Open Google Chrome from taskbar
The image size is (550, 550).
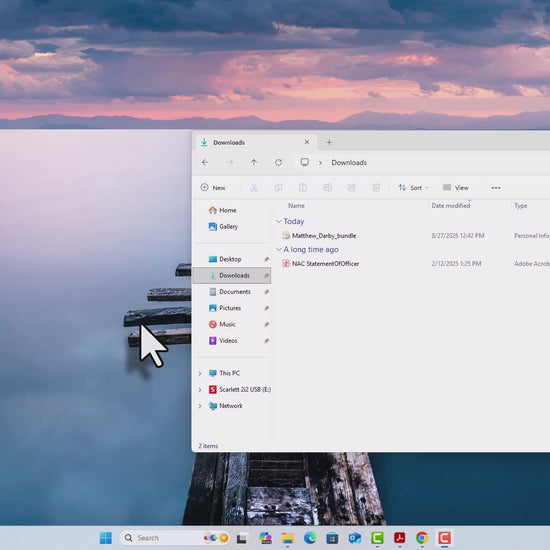422,537
